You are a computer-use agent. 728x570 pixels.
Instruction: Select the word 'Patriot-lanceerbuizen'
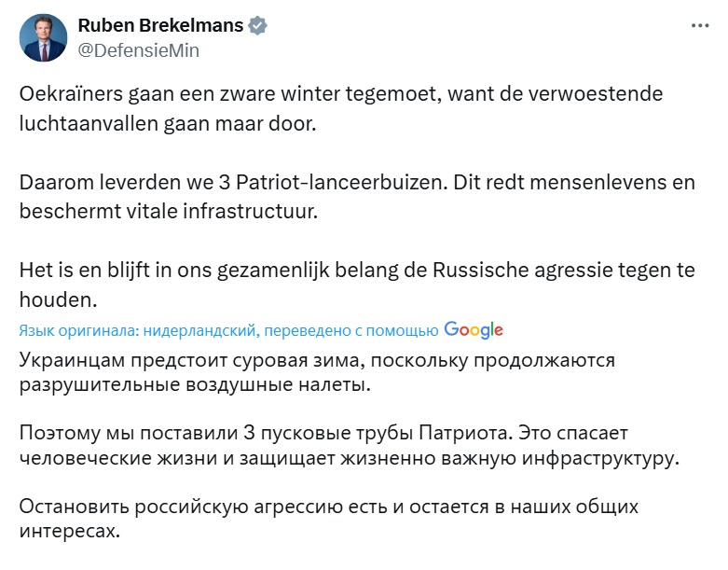click(x=342, y=182)
